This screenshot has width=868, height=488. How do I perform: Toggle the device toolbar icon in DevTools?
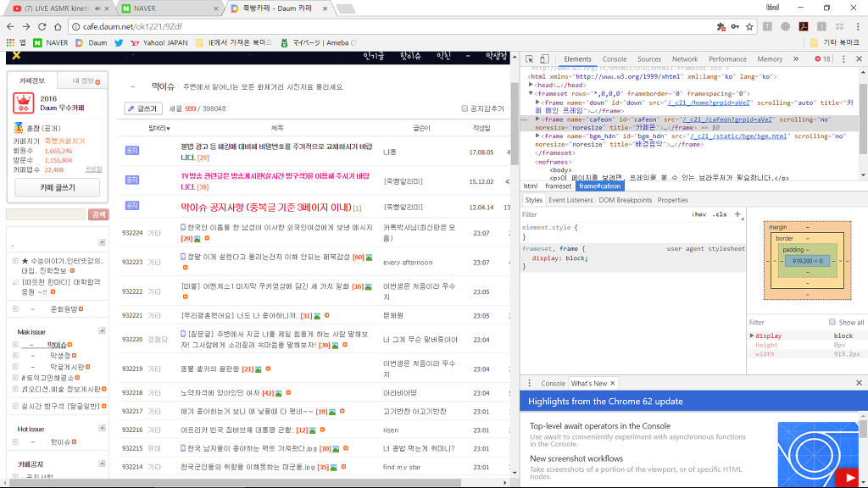545,58
